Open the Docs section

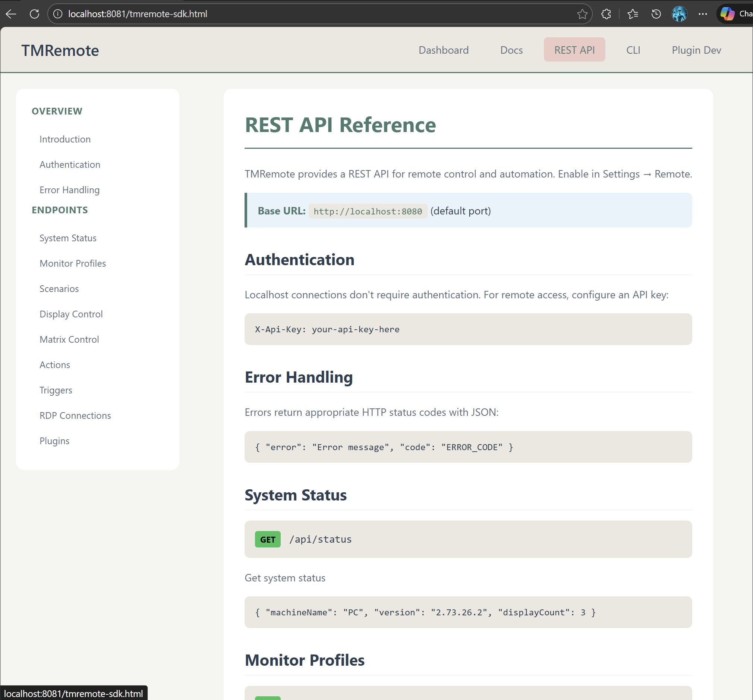[x=511, y=50]
